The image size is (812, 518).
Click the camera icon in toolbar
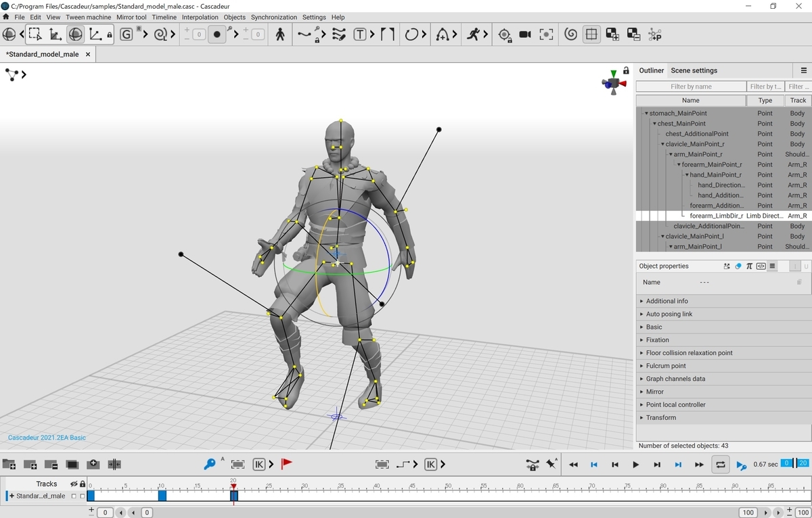coord(525,34)
